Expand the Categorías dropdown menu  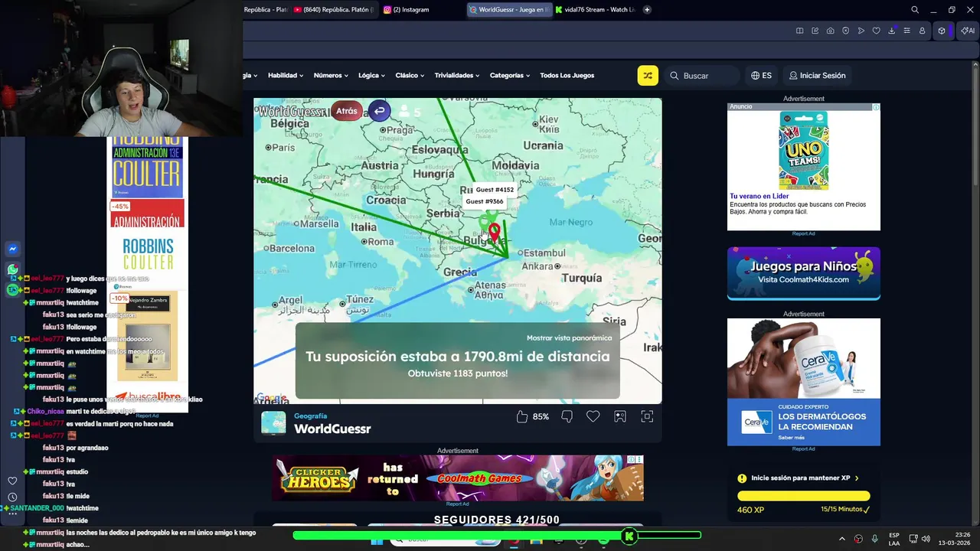[510, 76]
